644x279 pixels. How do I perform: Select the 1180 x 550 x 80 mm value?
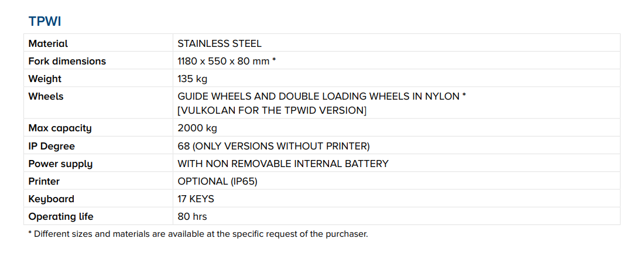click(x=227, y=61)
